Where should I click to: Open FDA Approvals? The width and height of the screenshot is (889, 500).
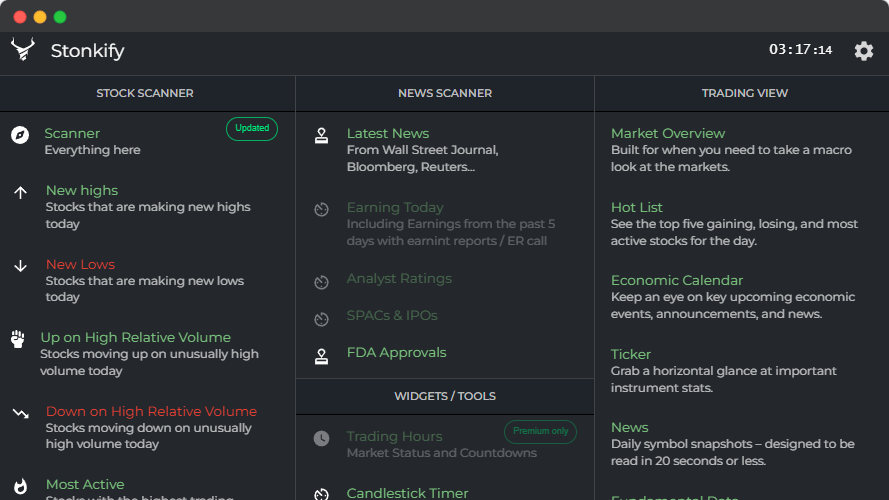pos(396,353)
